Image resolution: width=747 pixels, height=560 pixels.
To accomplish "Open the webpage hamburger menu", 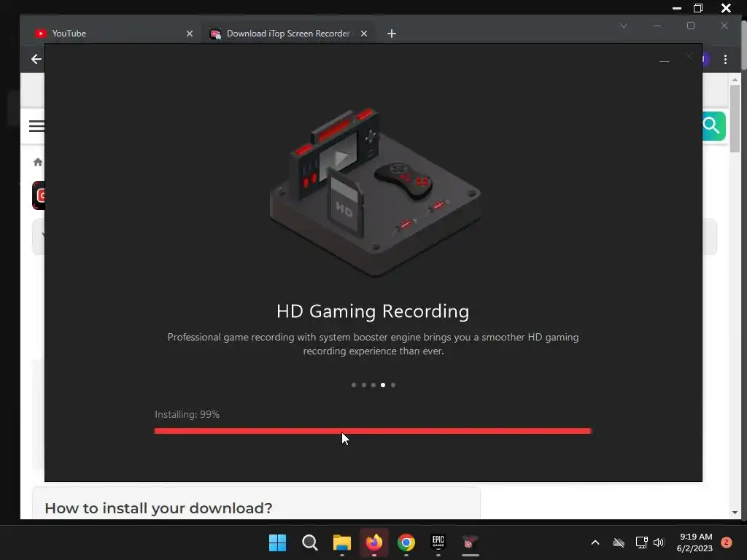I will (x=36, y=126).
